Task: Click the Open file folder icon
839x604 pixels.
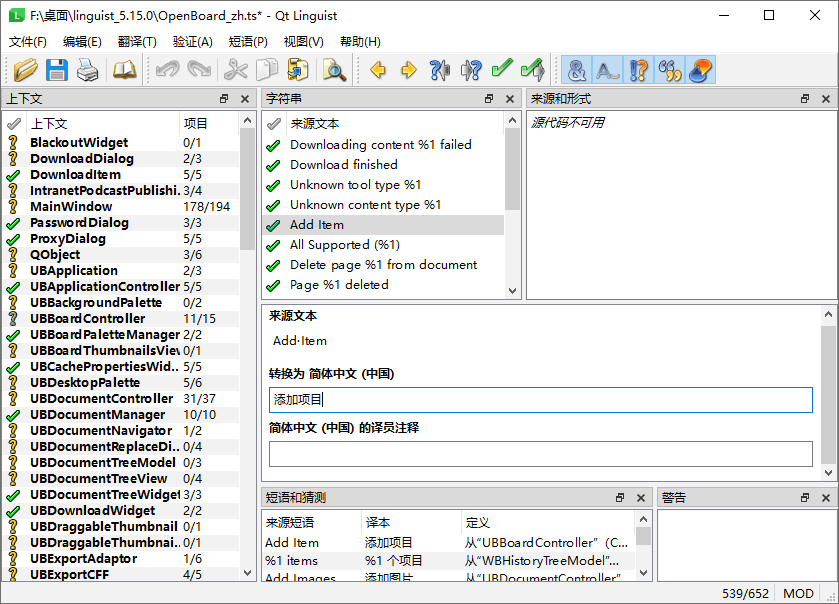Action: point(25,70)
